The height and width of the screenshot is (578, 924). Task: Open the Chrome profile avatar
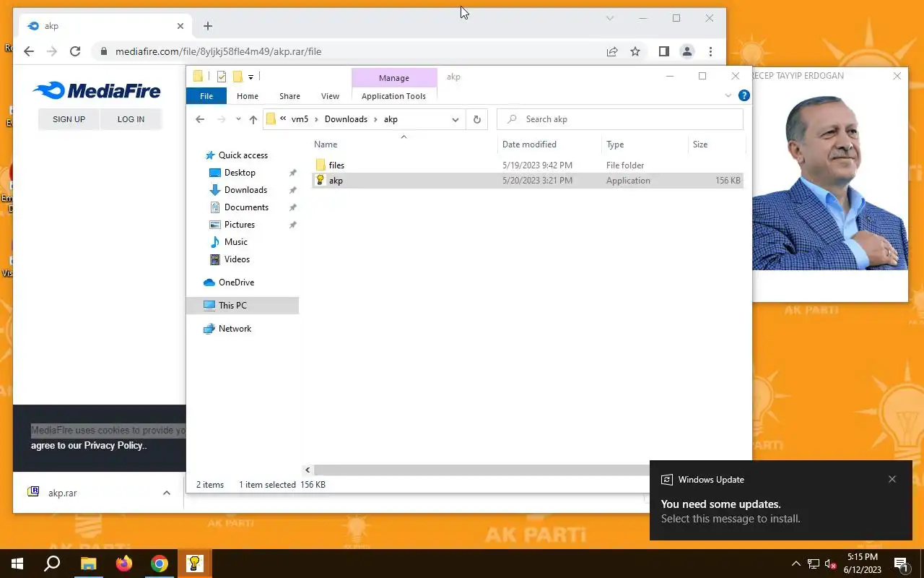pyautogui.click(x=687, y=51)
